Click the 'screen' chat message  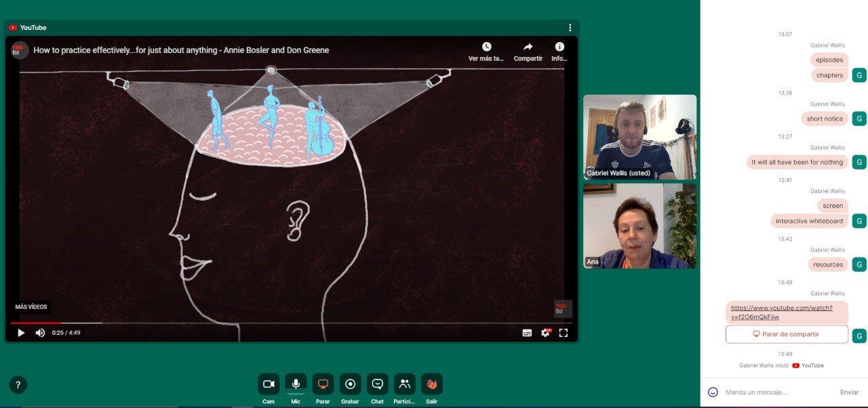(x=833, y=205)
